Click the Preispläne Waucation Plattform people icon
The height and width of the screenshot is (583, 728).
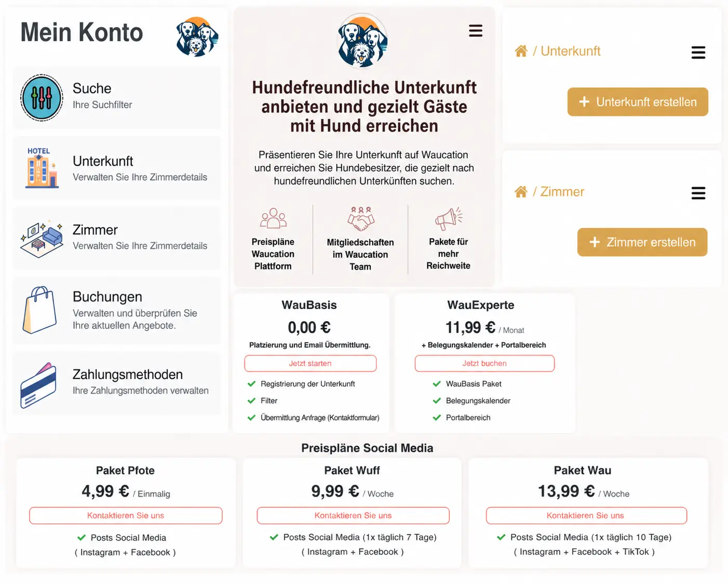click(273, 219)
